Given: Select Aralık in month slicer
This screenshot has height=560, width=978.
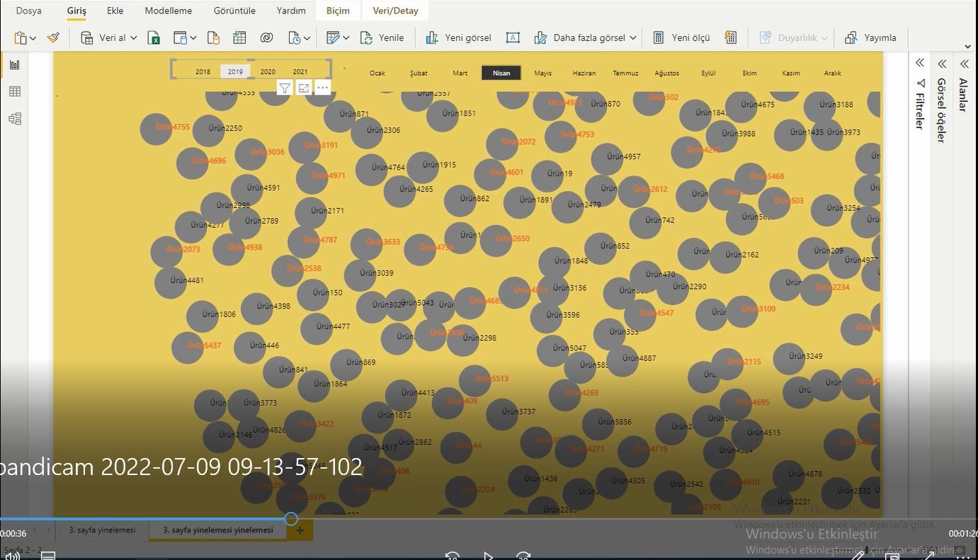Looking at the screenshot, I should tap(832, 73).
